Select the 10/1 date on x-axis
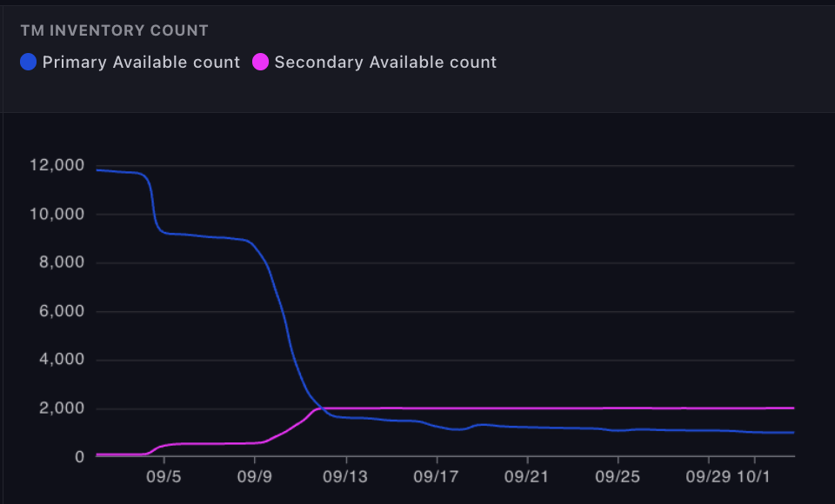 tap(754, 477)
